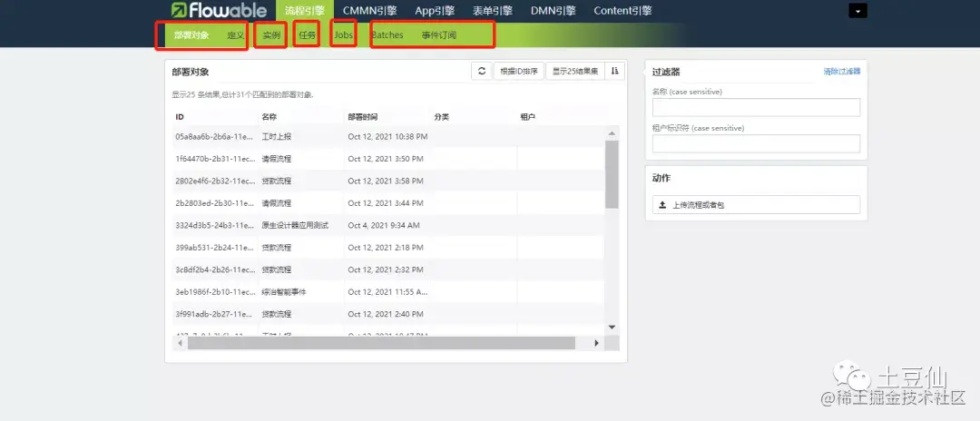Select the row with ID 3c8df2b4-2b26-11ec...
980x421 pixels.
coord(388,269)
